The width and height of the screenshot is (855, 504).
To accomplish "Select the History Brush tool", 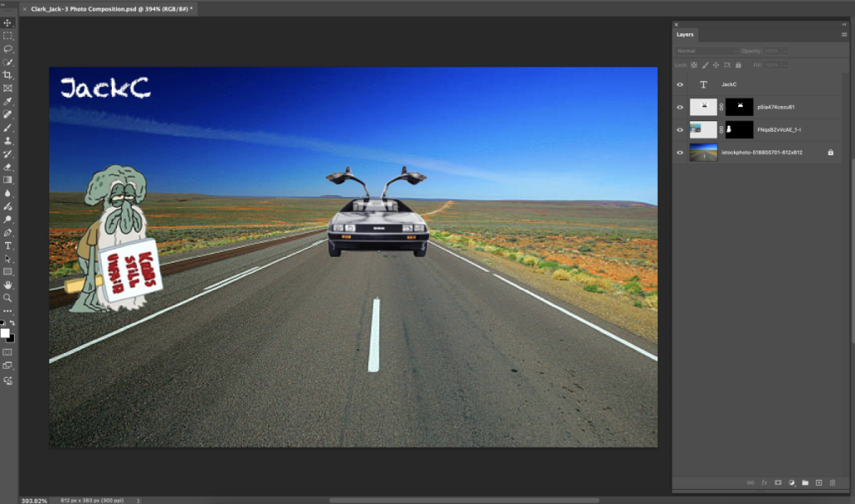I will click(8, 154).
